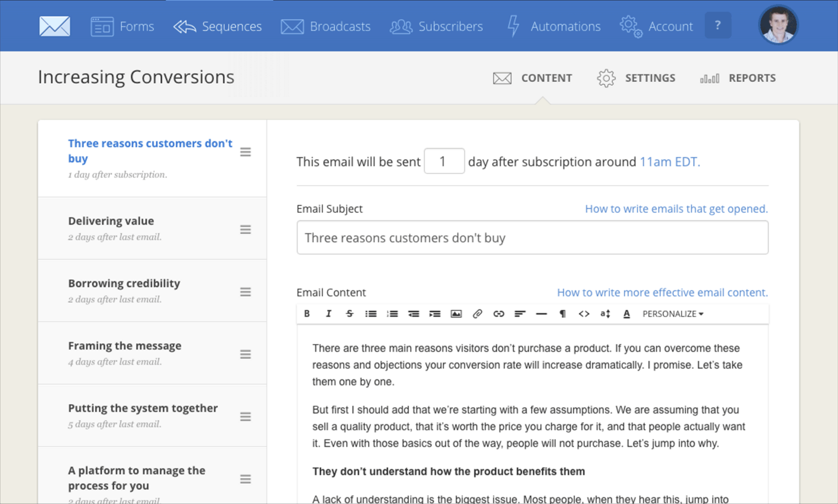The height and width of the screenshot is (504, 838).
Task: Apply italic formatting
Action: point(328,314)
